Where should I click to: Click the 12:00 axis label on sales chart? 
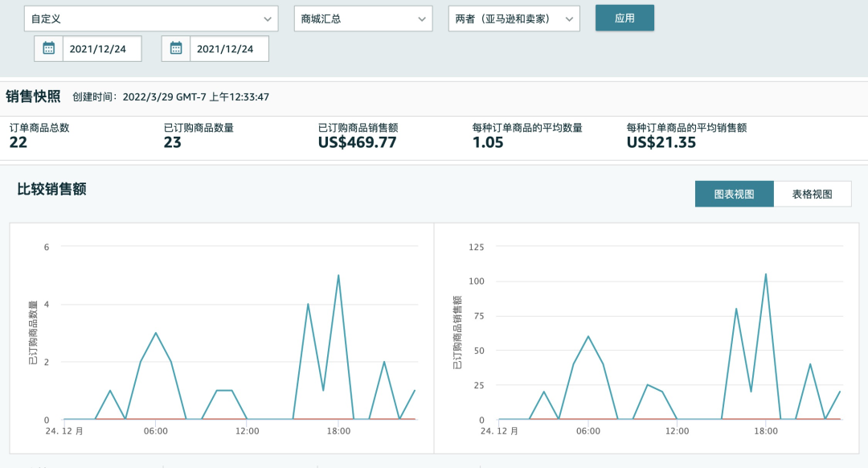[x=677, y=431]
